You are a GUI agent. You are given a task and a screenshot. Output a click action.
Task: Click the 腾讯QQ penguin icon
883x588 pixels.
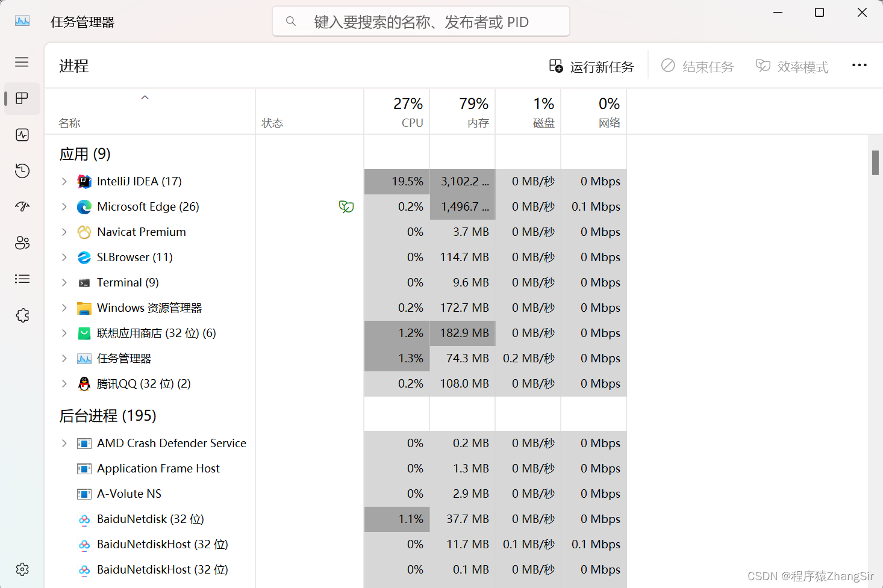coord(84,384)
